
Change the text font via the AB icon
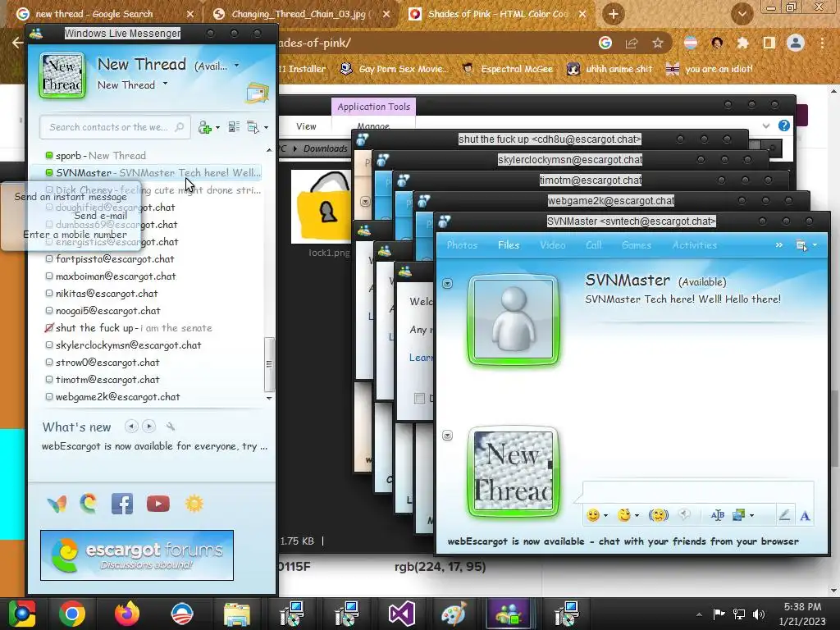point(717,515)
